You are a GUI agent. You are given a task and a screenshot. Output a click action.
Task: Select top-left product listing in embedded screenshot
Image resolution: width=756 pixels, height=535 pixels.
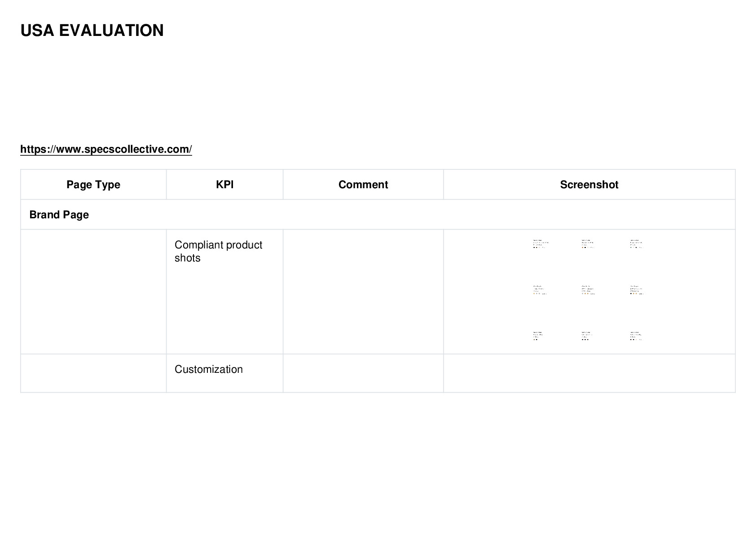[541, 244]
